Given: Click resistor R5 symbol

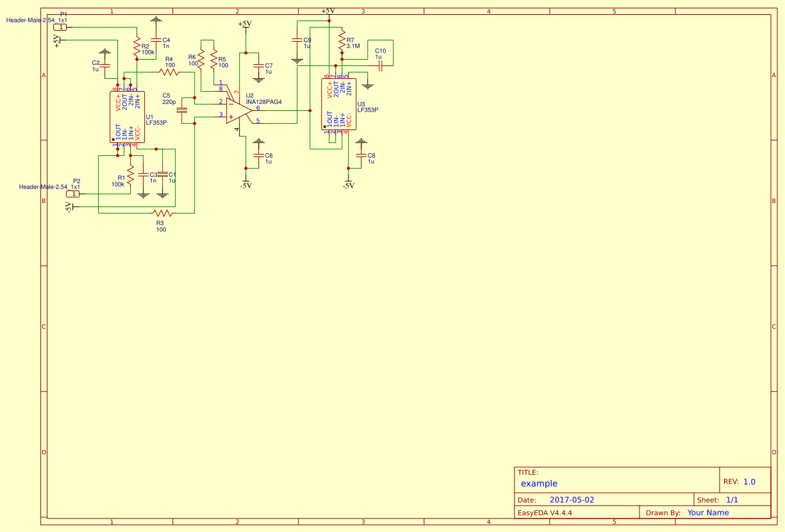Looking at the screenshot, I should pos(213,60).
